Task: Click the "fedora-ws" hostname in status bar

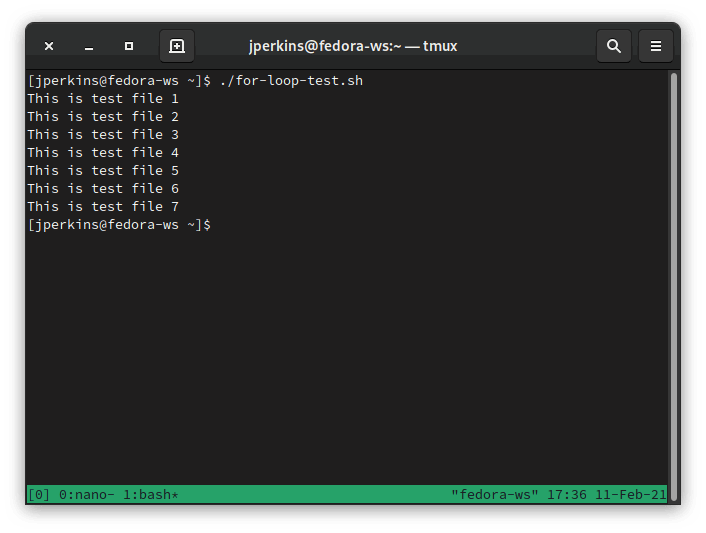Action: 497,495
